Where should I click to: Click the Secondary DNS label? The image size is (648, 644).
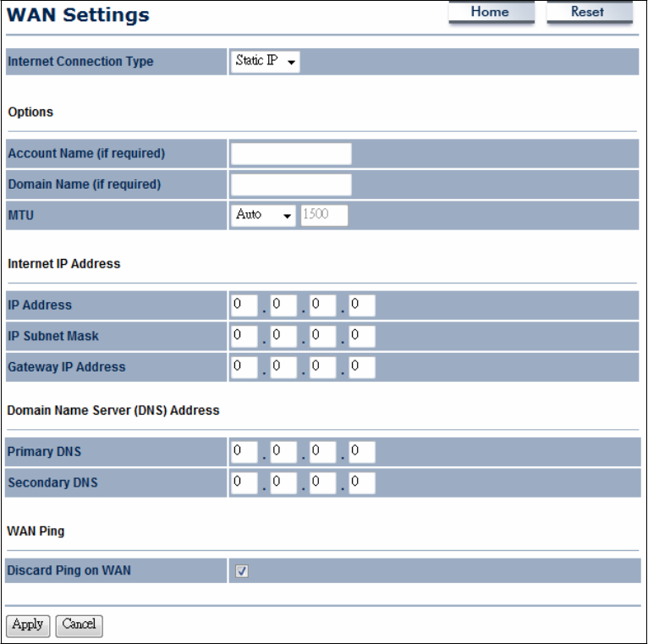[53, 483]
